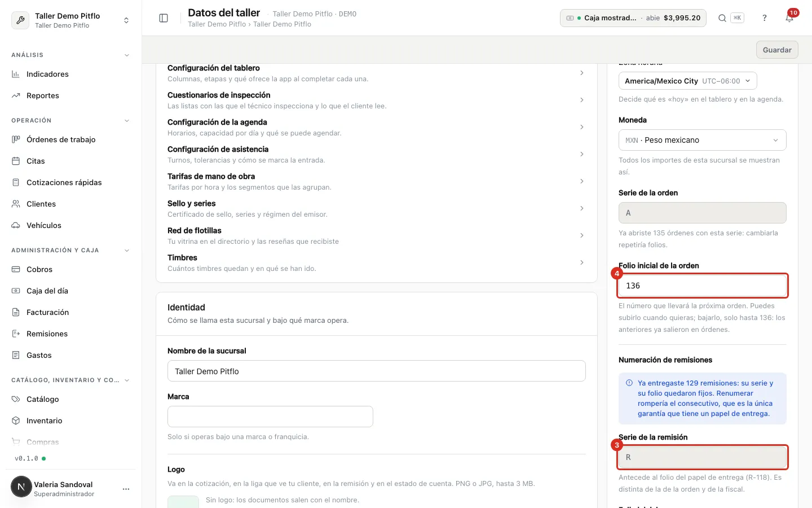Open the Taller Demo Pitflo workspace switcher

[71, 20]
